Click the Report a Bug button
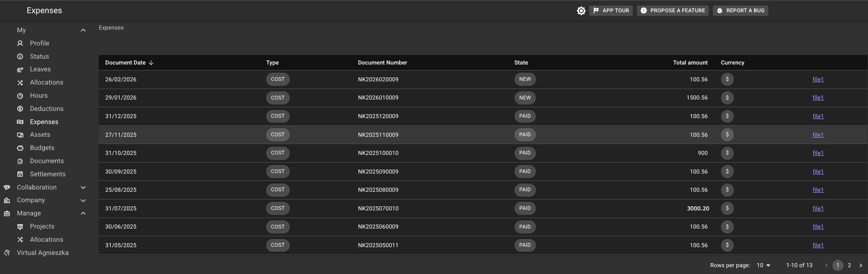This screenshot has height=274, width=868. point(740,10)
